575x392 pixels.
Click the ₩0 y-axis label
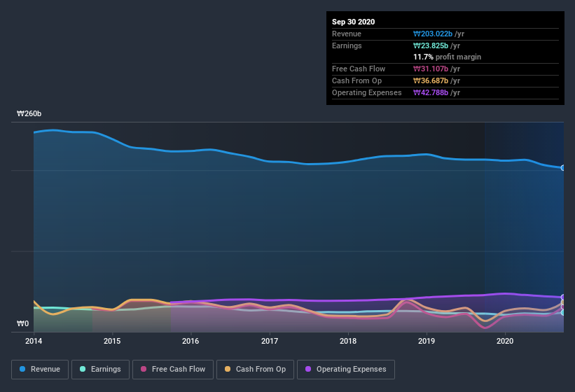pos(22,323)
